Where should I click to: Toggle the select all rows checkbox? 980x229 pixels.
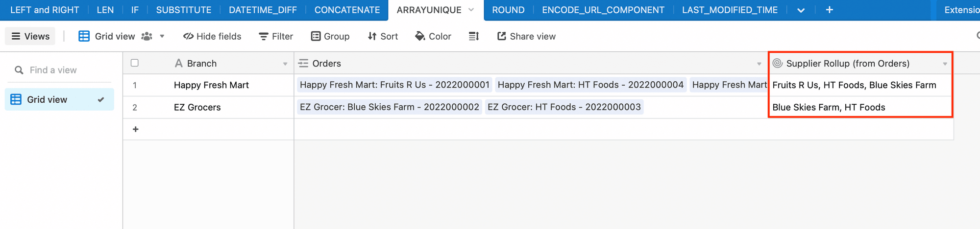coord(135,63)
